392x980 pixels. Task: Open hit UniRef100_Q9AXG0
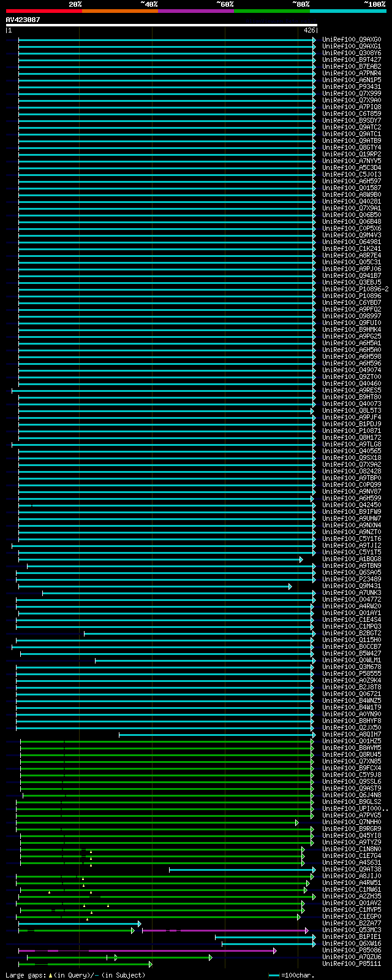(x=352, y=40)
